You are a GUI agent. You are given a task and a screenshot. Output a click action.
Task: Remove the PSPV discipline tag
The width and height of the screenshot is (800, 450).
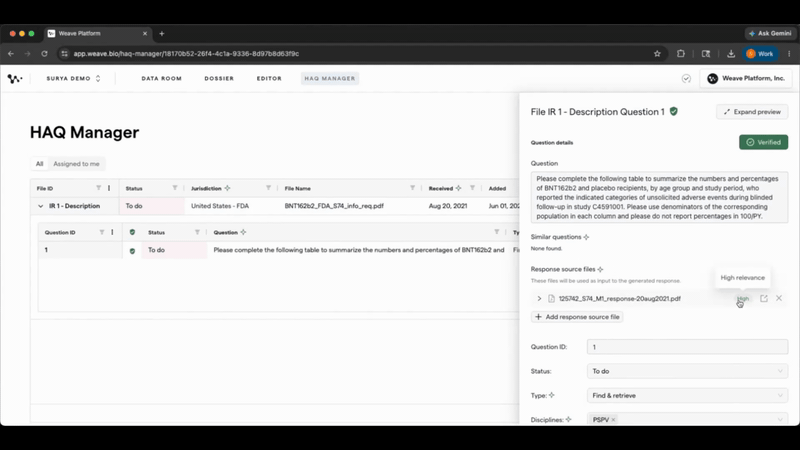(613, 420)
